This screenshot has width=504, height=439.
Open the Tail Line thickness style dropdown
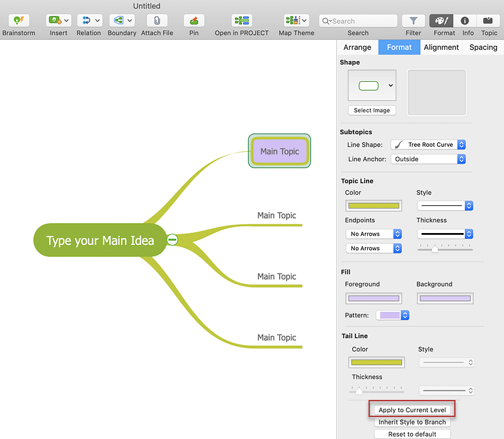point(447,391)
